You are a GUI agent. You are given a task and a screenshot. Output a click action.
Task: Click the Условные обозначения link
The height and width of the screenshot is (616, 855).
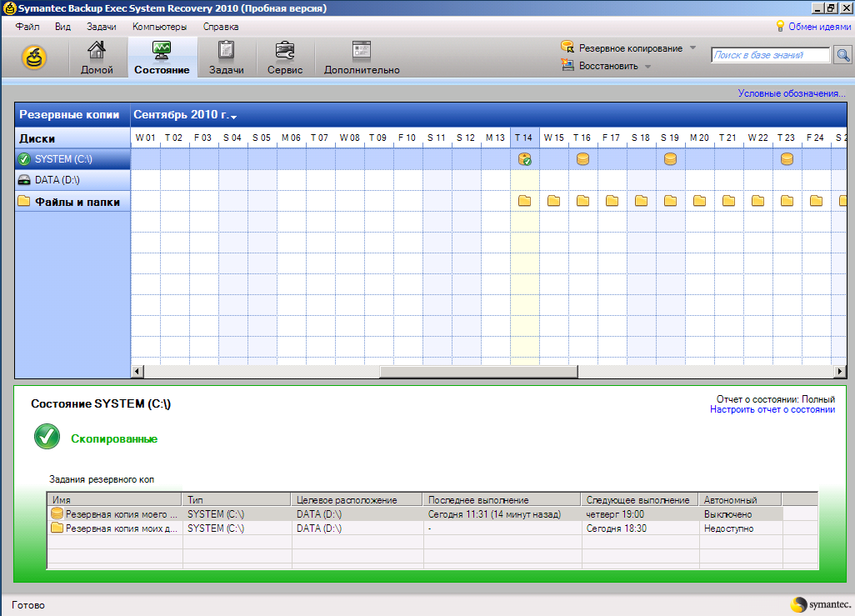[791, 93]
